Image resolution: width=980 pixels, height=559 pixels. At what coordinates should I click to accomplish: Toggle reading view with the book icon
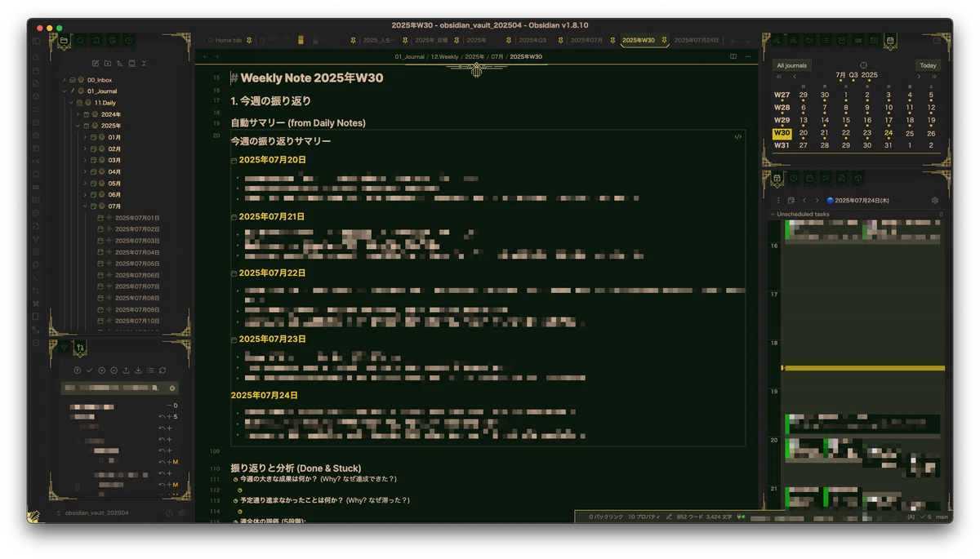[733, 56]
